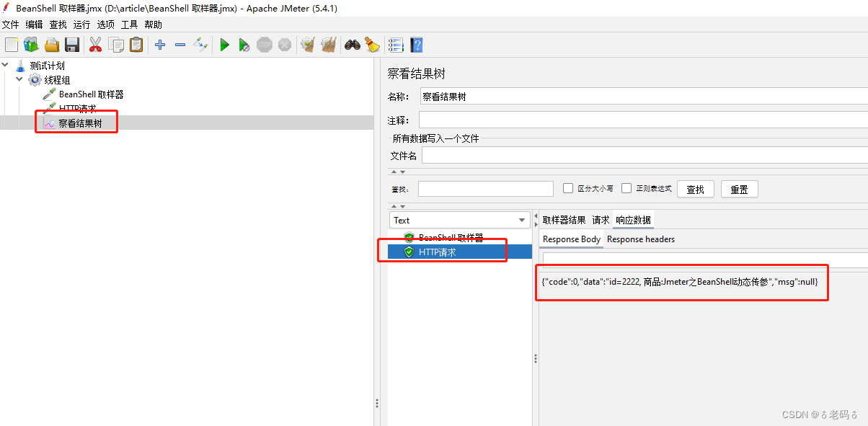Collapse the 测试计划 tree node

[x=5, y=65]
